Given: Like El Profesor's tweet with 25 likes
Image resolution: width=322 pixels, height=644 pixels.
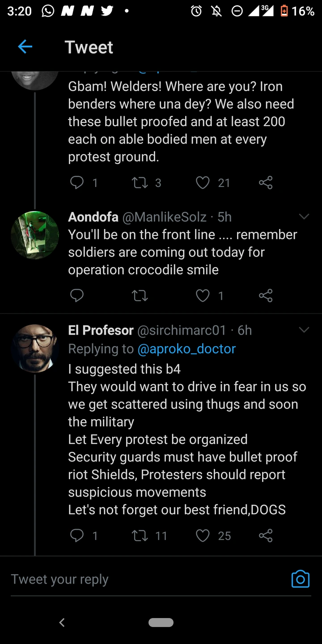Looking at the screenshot, I should (x=203, y=535).
